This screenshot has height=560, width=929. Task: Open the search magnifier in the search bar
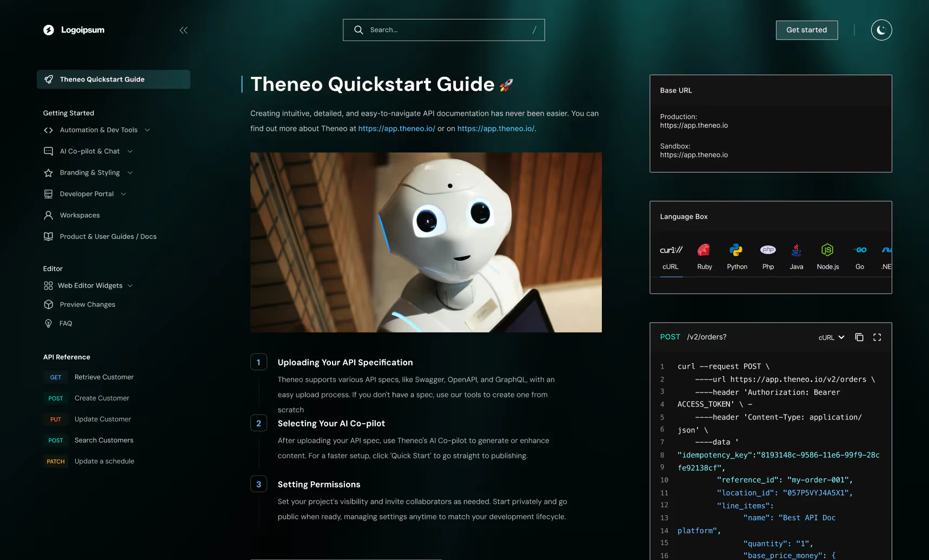point(359,30)
